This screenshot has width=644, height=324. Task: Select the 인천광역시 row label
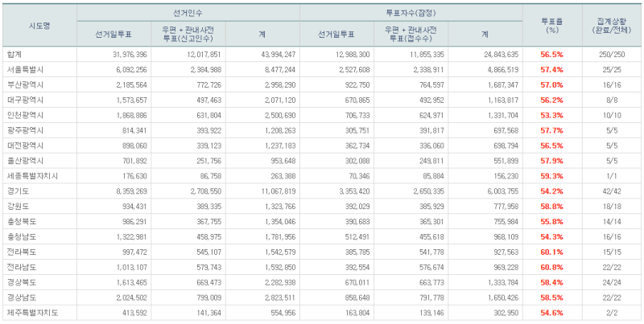coord(25,115)
